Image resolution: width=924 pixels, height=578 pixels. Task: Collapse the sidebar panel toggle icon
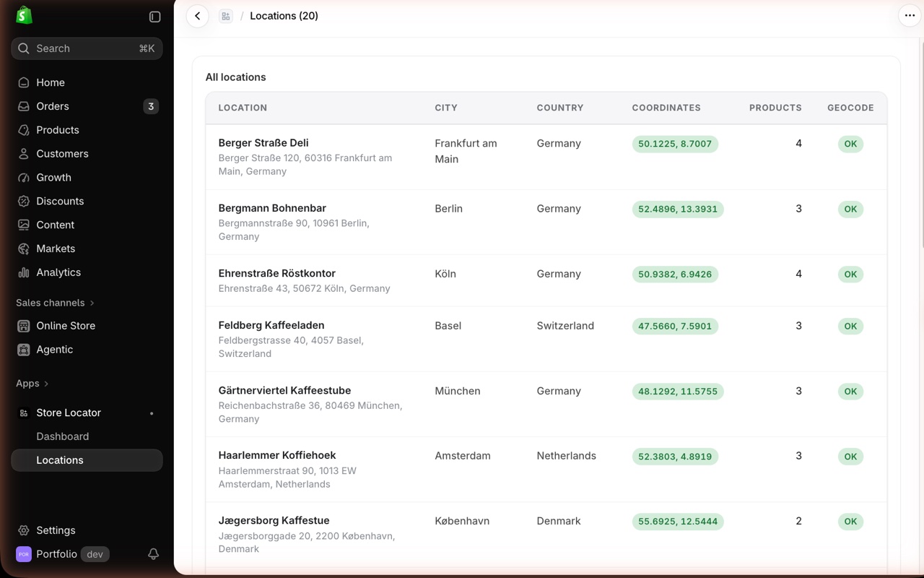[x=154, y=17]
